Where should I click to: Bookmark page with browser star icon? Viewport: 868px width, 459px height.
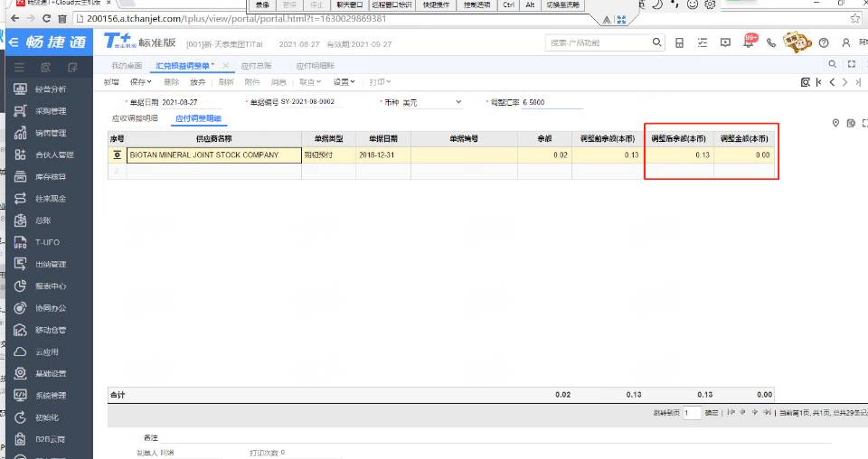coord(855,18)
